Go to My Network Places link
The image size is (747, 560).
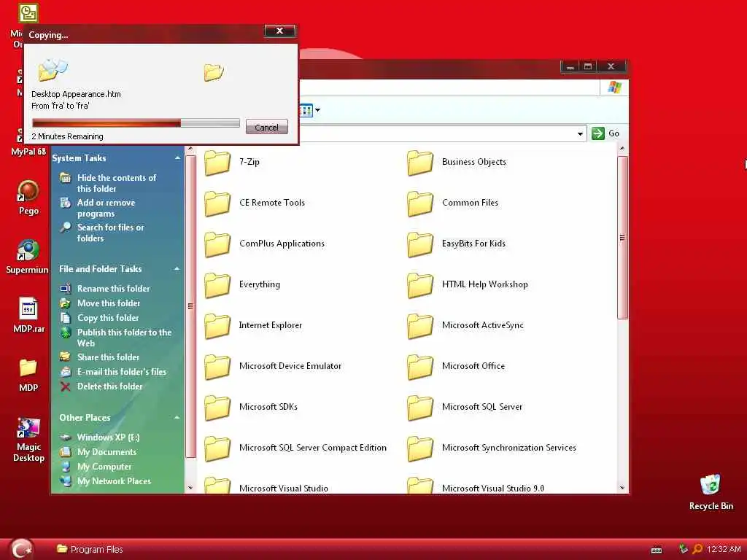[114, 481]
